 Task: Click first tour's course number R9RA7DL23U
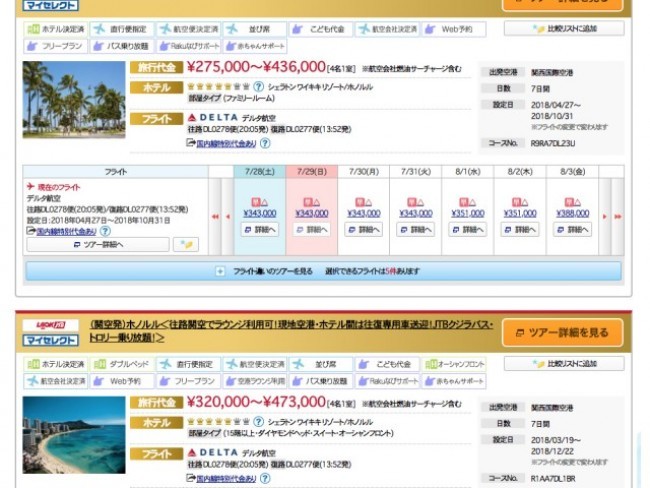tap(553, 143)
